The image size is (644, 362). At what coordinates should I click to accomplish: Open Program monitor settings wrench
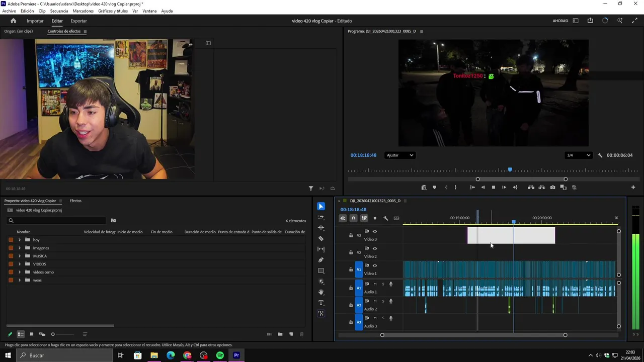click(600, 155)
